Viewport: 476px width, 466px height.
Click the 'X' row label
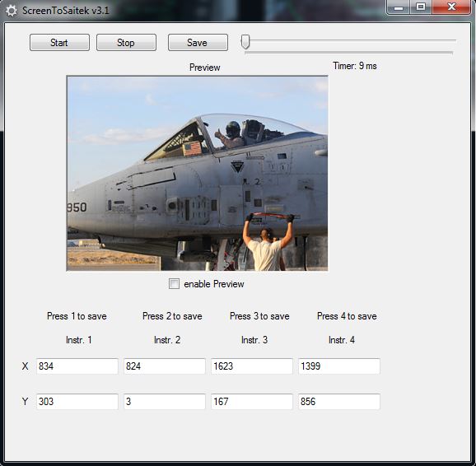(26, 366)
